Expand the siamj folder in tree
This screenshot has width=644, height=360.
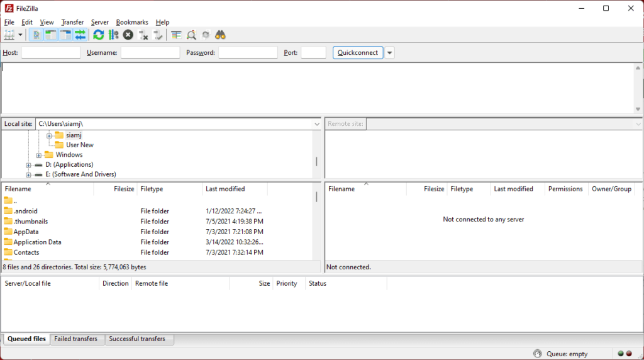pyautogui.click(x=49, y=135)
